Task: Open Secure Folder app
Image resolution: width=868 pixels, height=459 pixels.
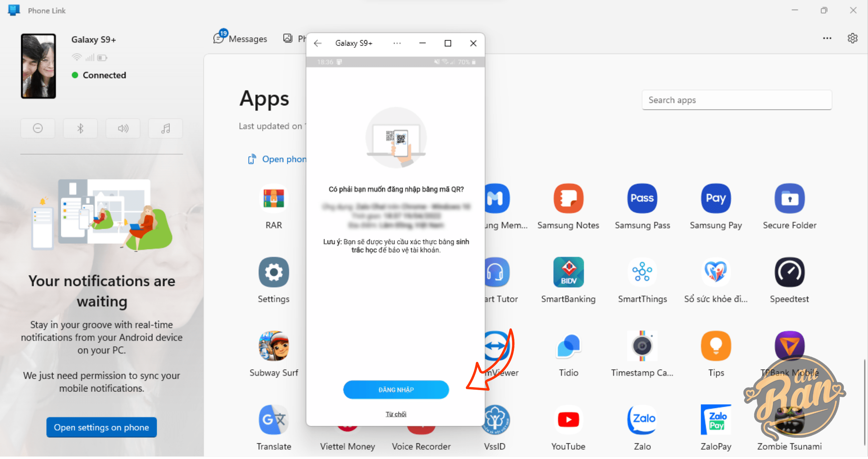Action: [789, 199]
